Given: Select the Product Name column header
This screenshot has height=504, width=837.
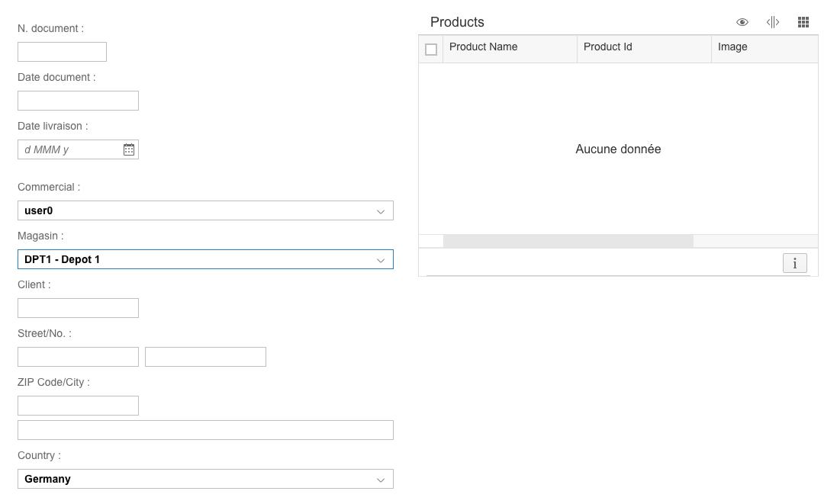Looking at the screenshot, I should point(483,47).
